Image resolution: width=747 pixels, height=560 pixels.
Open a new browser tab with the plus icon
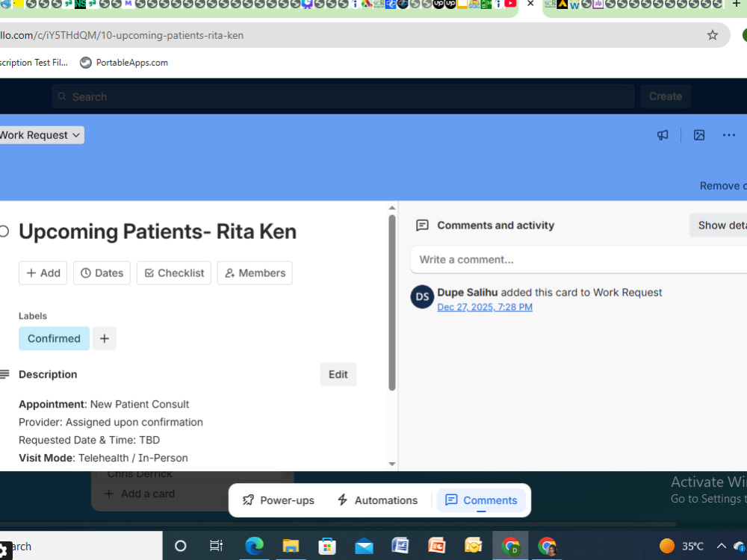(736, 4)
